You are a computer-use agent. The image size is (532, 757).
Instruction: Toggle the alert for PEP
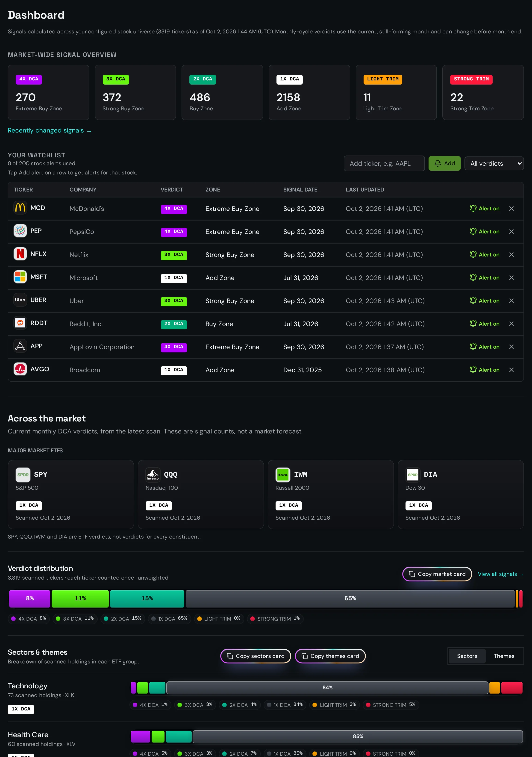coord(485,232)
